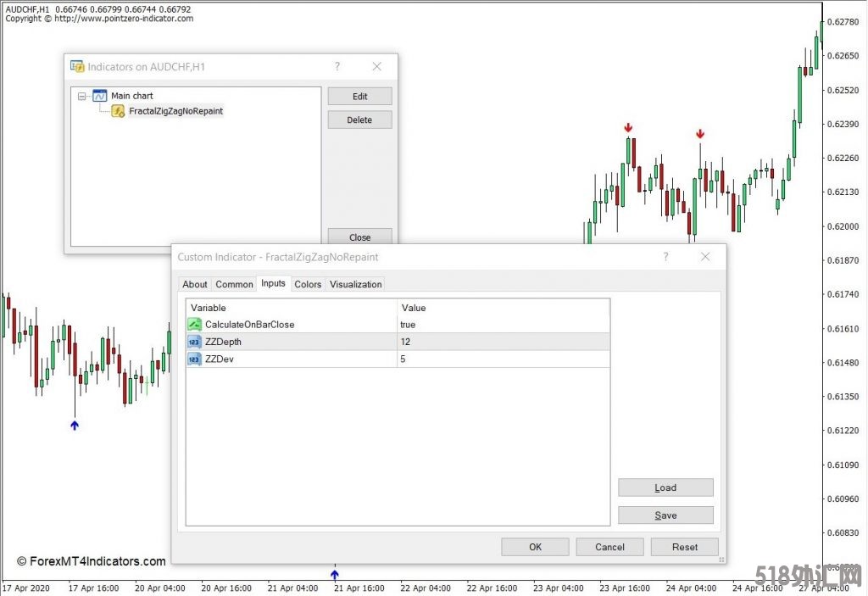
Task: Open help in the Custom Indicator dialog
Action: [665, 256]
